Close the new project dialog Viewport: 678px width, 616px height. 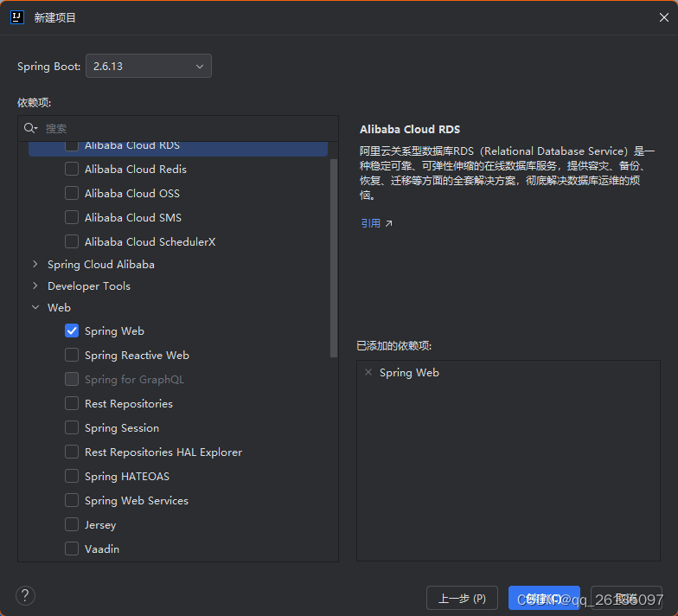pyautogui.click(x=664, y=17)
